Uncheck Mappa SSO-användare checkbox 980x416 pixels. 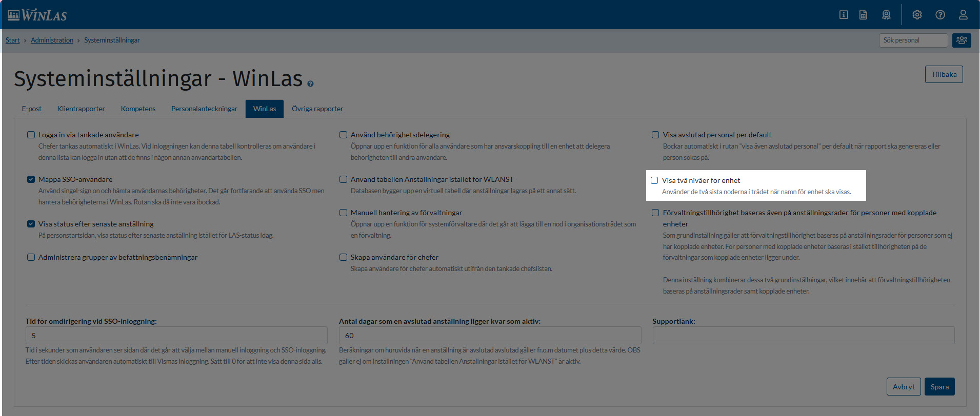(x=31, y=179)
